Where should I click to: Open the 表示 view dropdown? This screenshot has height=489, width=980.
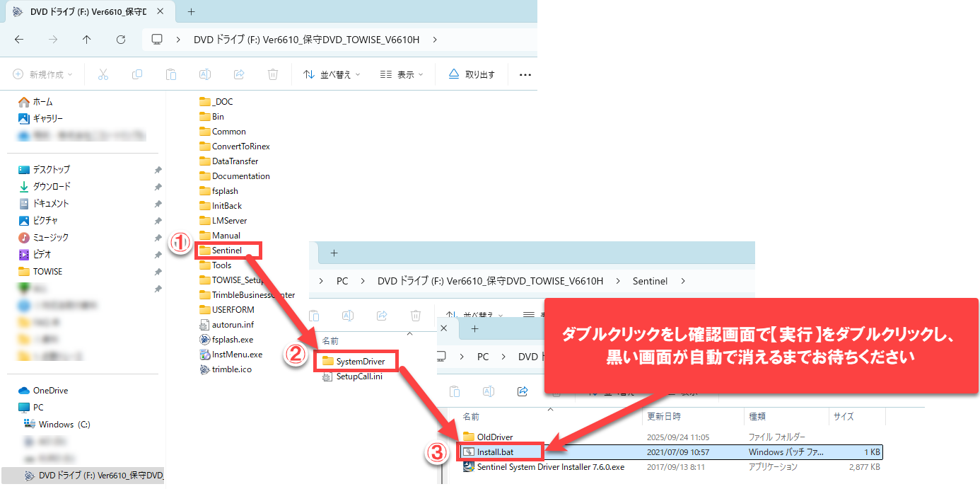pos(401,74)
